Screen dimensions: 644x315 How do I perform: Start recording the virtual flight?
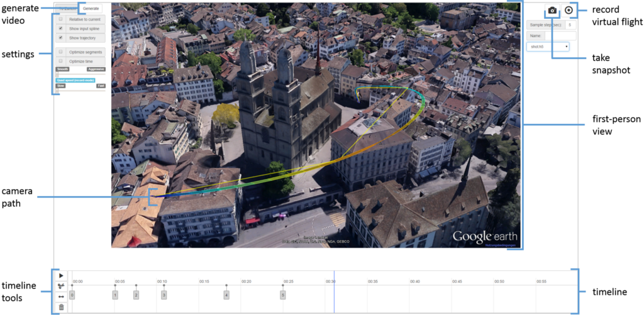[x=569, y=11]
